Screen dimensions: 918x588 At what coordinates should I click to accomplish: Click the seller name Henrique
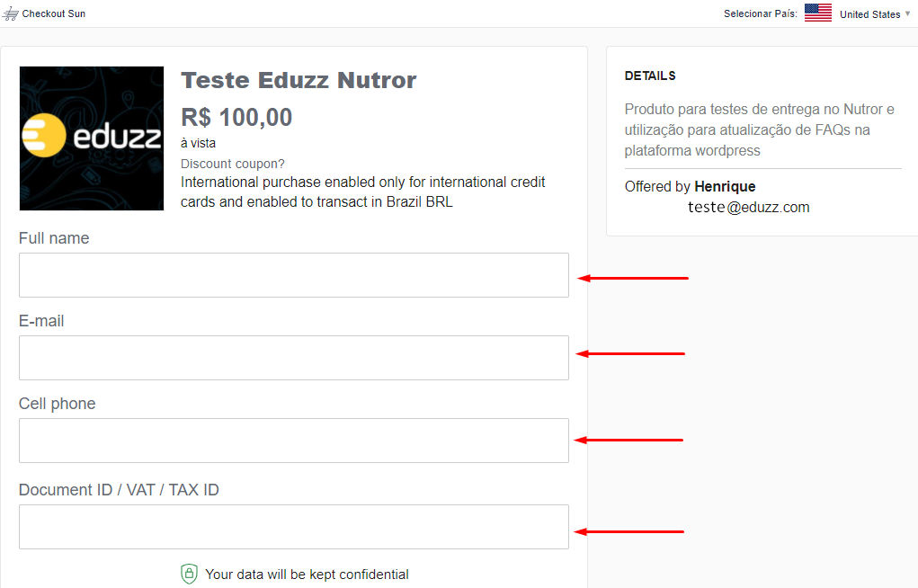(x=725, y=187)
